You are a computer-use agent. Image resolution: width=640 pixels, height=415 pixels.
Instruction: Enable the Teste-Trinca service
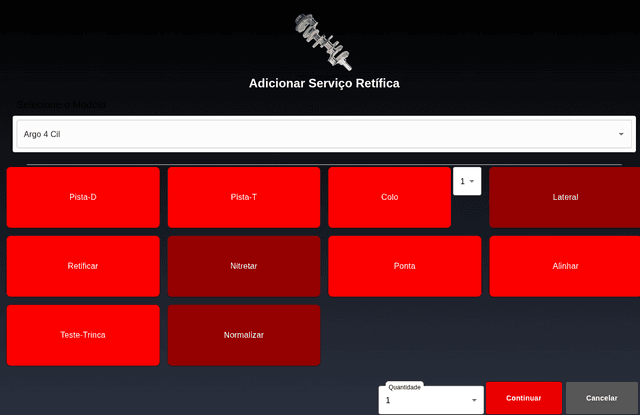click(x=83, y=335)
